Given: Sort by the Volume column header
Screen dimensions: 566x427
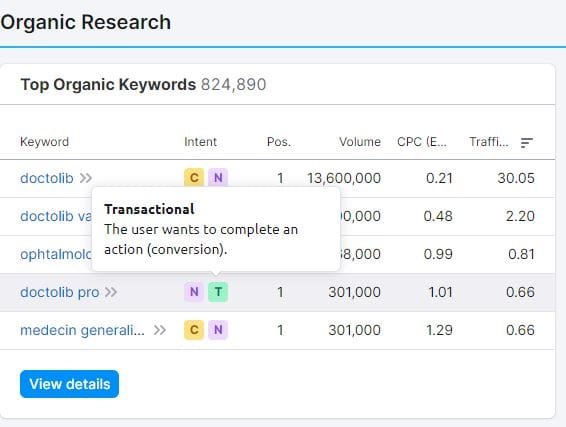Looking at the screenshot, I should click(360, 142).
